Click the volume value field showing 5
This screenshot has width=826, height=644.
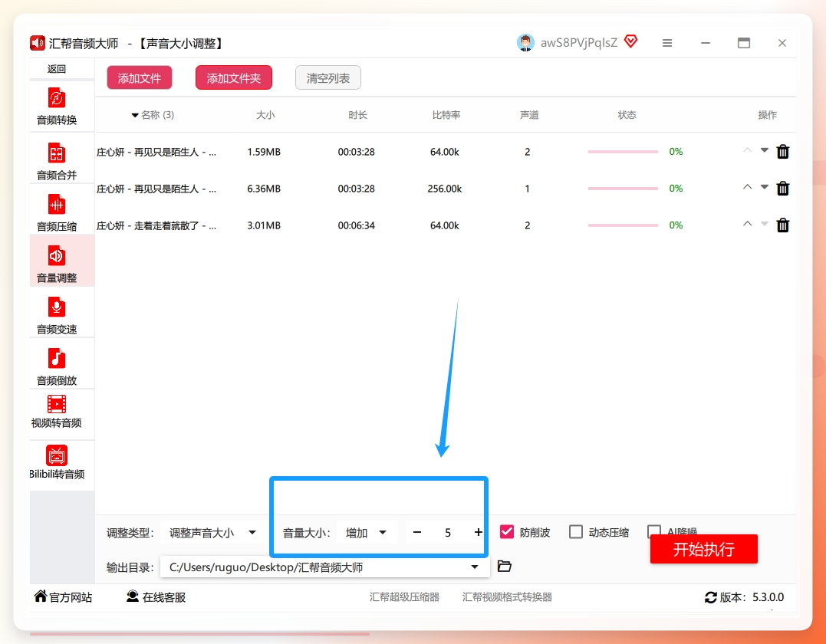pos(448,533)
